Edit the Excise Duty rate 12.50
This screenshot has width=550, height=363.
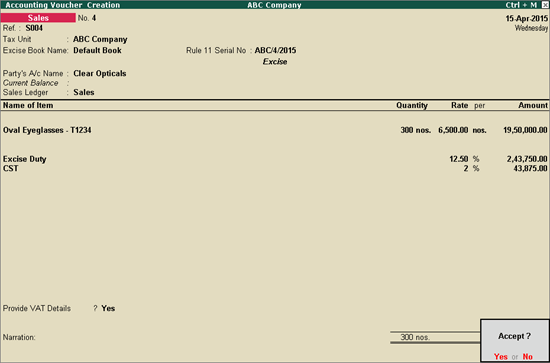coord(459,159)
